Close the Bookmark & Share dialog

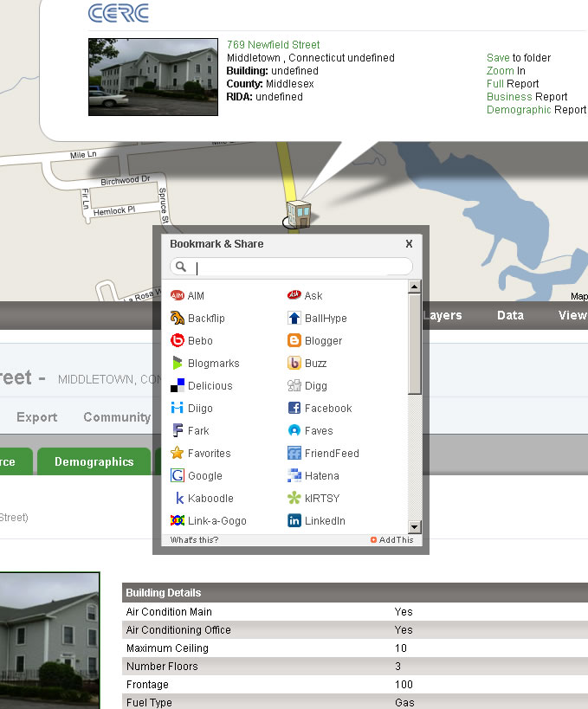pyautogui.click(x=409, y=244)
